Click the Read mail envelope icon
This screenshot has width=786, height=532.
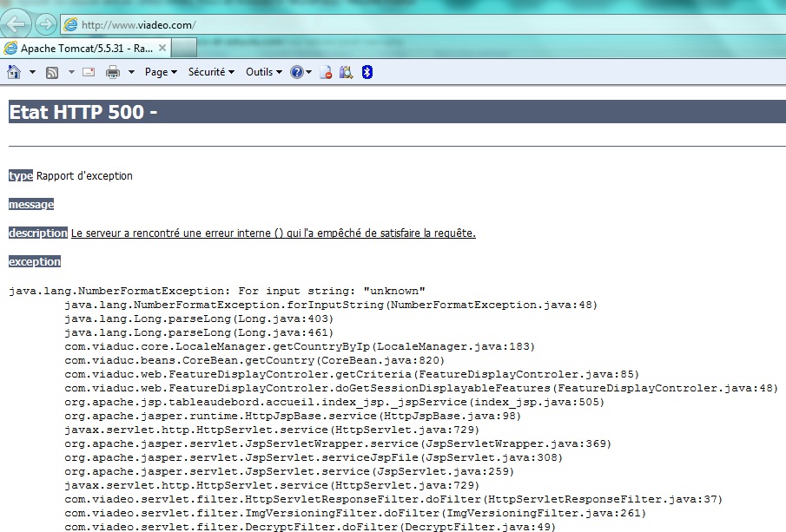[89, 72]
